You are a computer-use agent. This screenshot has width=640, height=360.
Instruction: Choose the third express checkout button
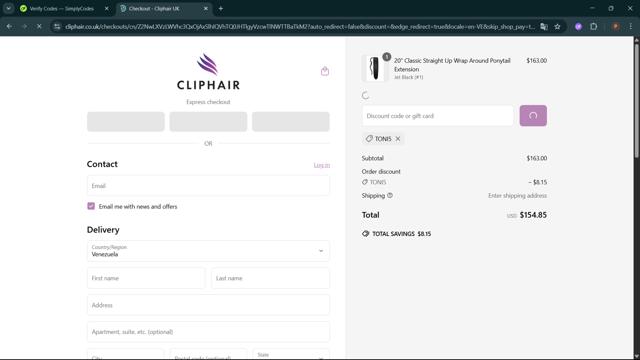pyautogui.click(x=291, y=122)
